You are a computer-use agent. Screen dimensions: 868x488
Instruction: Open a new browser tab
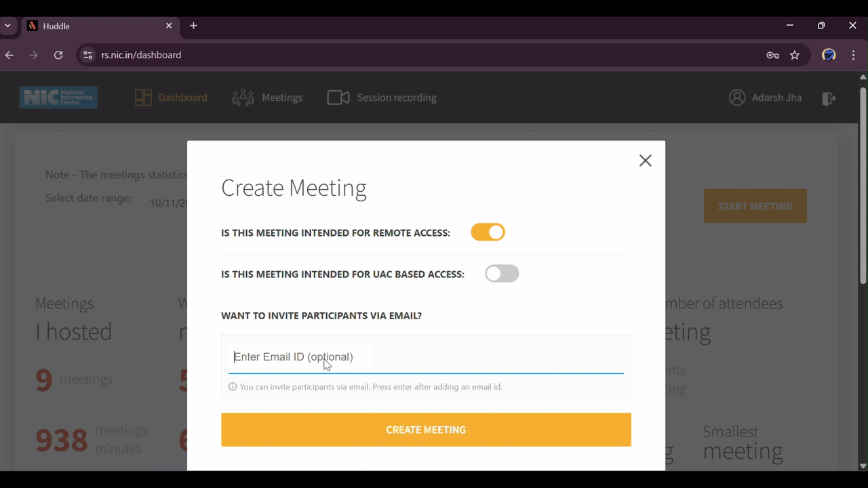pyautogui.click(x=193, y=25)
